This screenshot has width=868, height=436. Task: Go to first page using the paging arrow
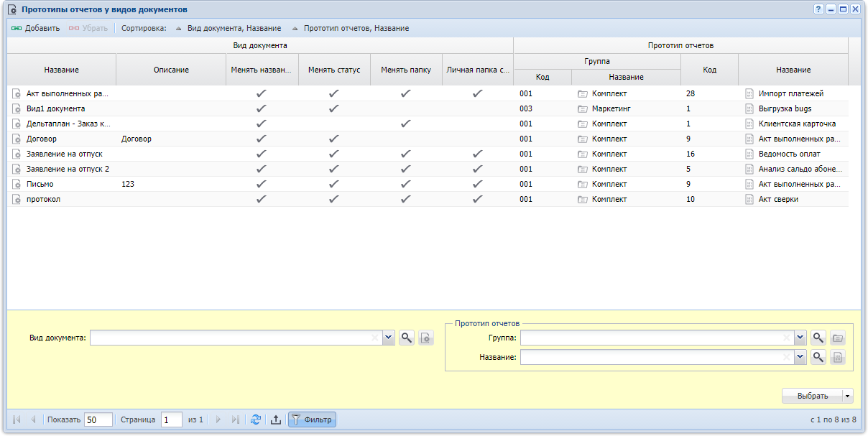[17, 419]
